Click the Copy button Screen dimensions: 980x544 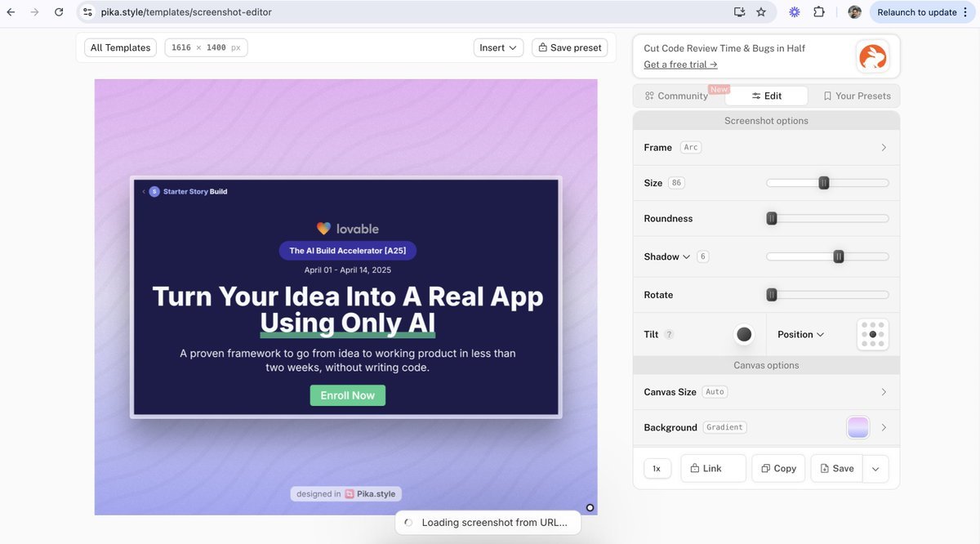778,469
